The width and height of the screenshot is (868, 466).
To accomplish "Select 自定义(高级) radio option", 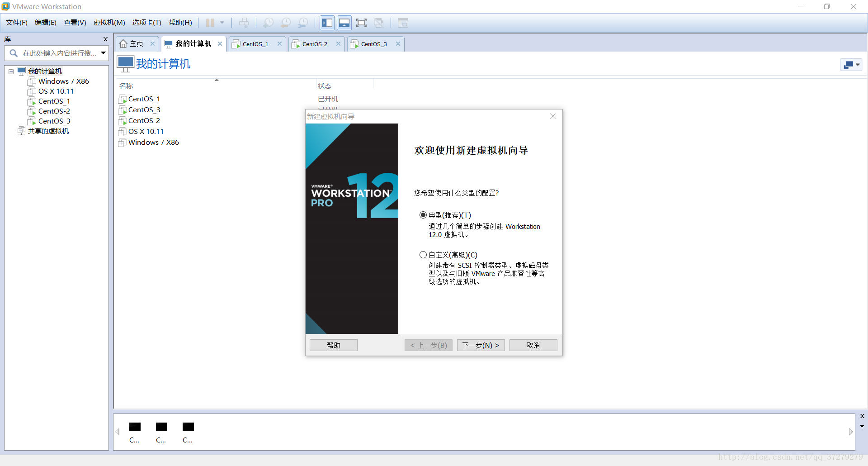I will click(x=423, y=255).
